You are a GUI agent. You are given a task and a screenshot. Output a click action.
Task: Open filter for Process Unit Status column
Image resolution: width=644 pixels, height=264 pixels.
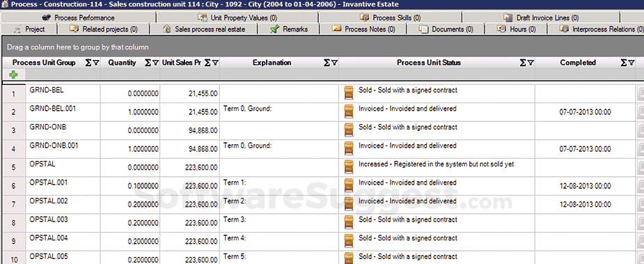[531, 63]
